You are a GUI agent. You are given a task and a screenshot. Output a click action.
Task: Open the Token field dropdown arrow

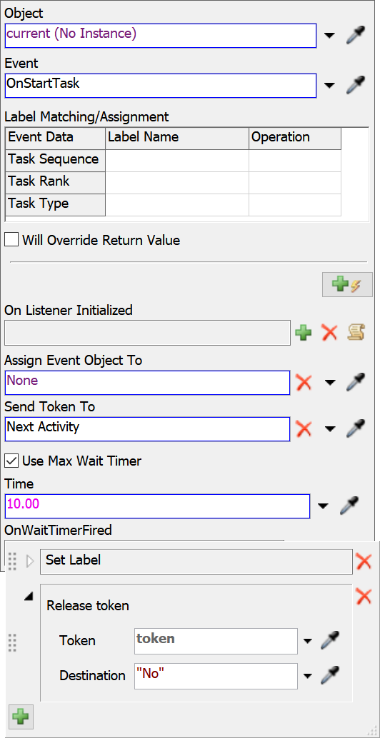click(308, 641)
